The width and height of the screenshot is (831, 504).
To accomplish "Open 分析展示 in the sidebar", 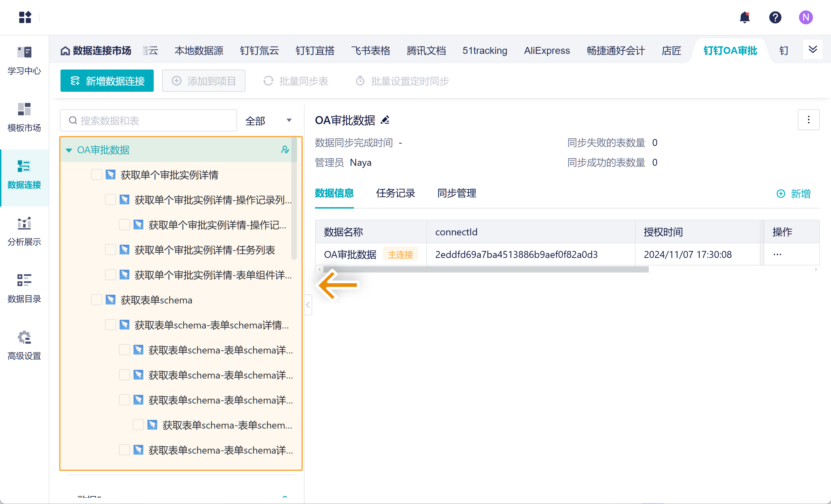I will pos(24,231).
